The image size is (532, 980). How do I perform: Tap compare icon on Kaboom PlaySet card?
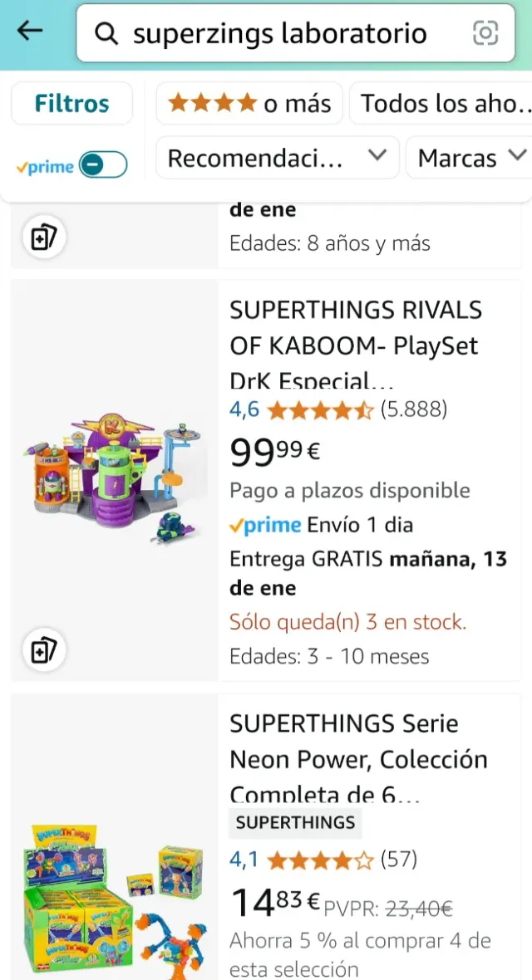tap(42, 651)
